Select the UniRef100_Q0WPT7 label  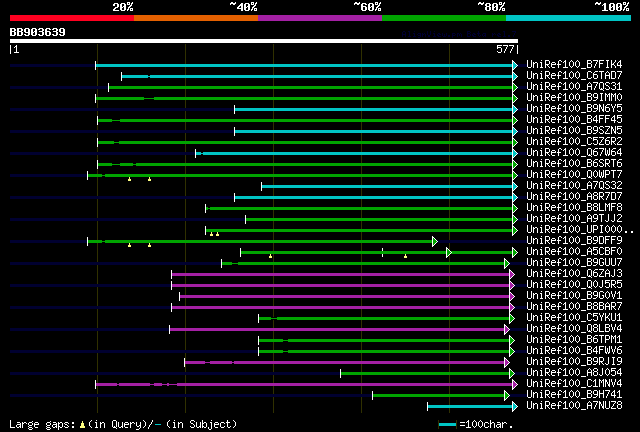574,175
